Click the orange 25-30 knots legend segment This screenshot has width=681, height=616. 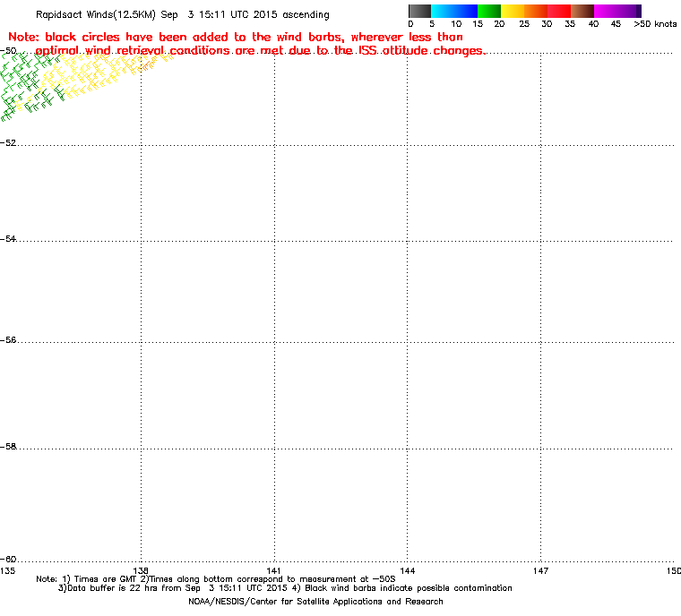[x=536, y=11]
